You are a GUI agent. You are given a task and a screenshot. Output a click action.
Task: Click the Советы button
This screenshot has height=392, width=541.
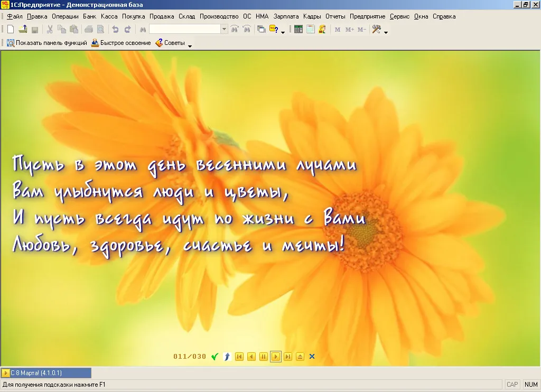pyautogui.click(x=170, y=43)
